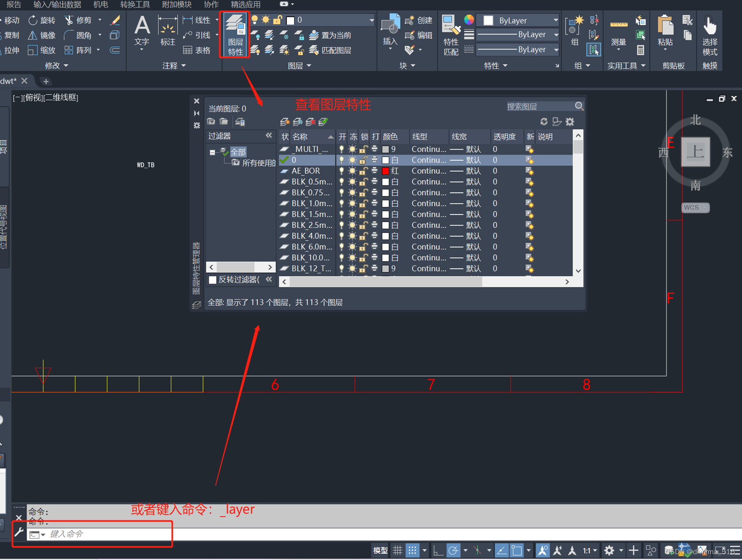The width and height of the screenshot is (742, 560).
Task: Click the layer list vertical scrollbar down arrow
Action: coord(578,271)
